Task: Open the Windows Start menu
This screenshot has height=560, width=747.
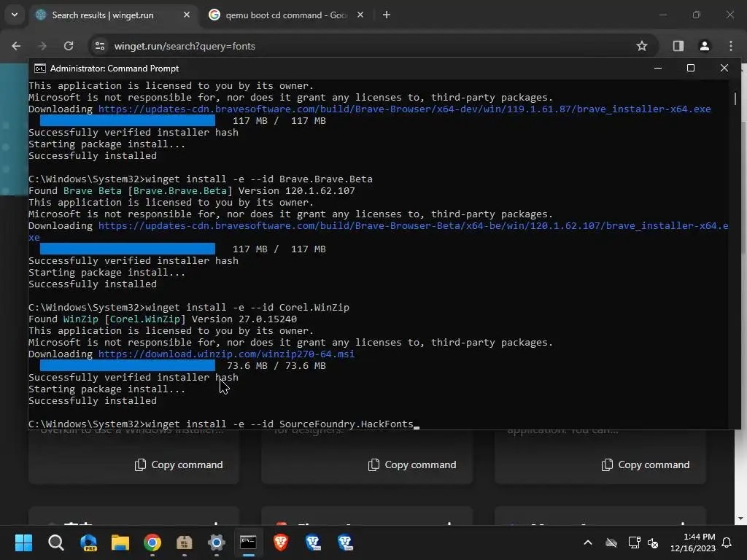Action: click(x=23, y=542)
